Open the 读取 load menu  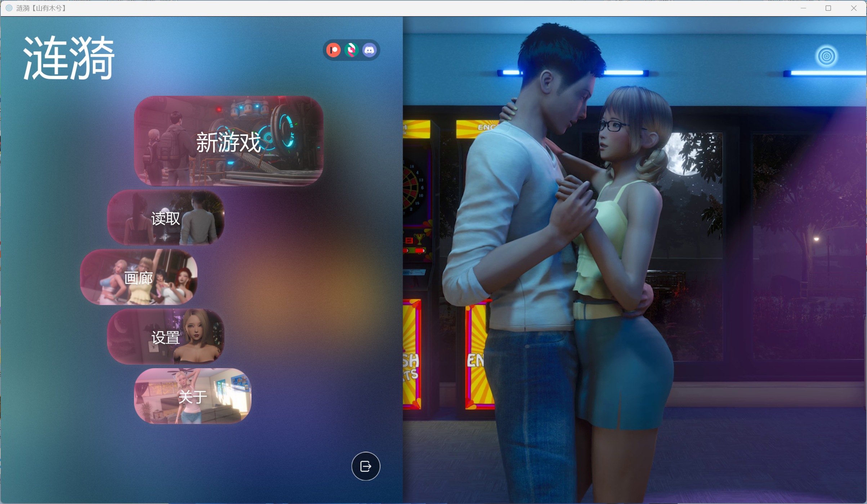click(166, 218)
